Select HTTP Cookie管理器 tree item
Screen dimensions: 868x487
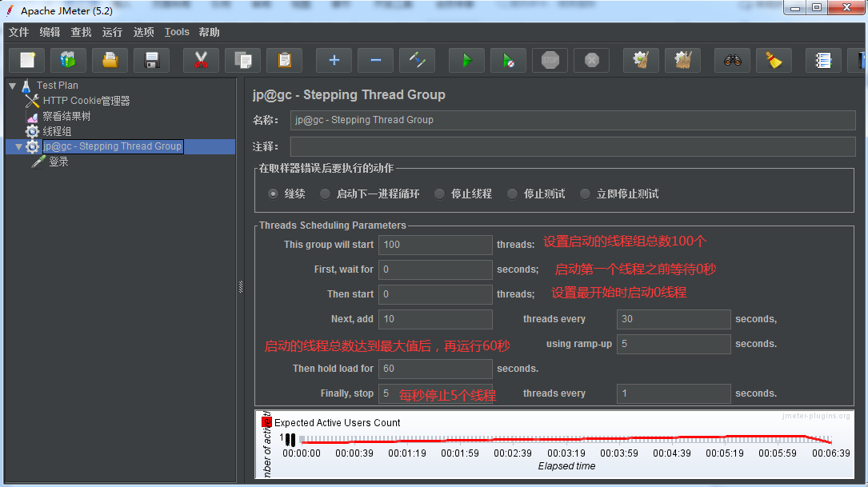pyautogui.click(x=86, y=101)
